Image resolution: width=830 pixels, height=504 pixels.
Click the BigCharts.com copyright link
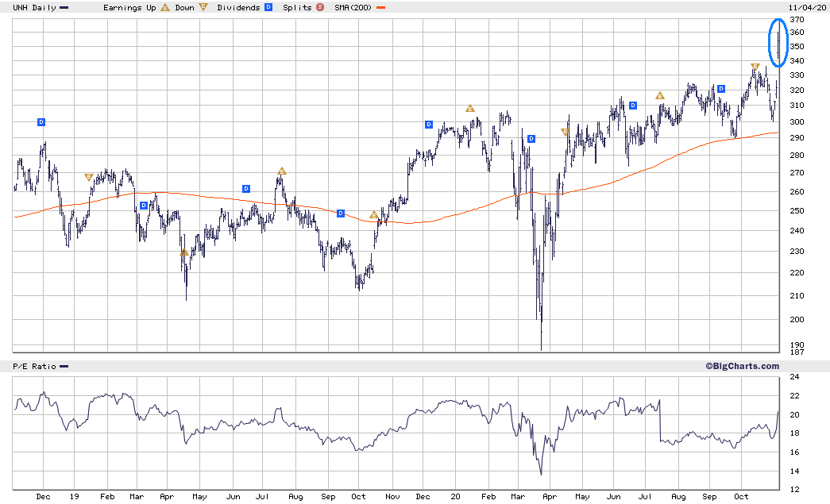click(742, 366)
